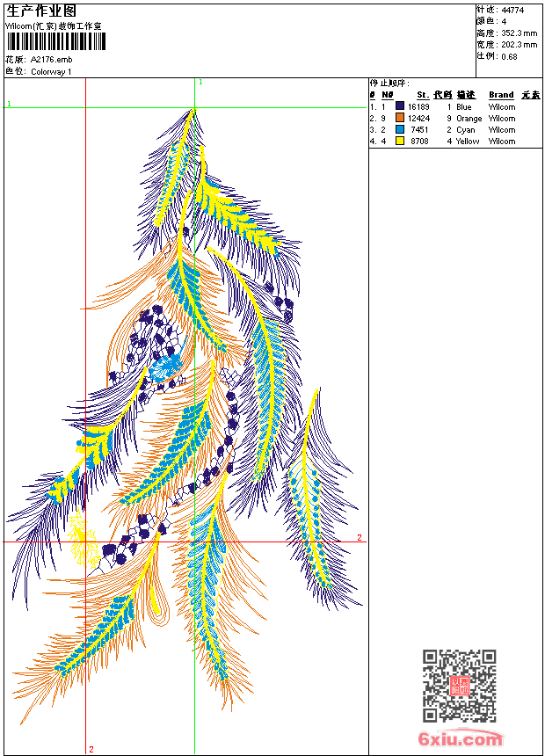Viewport: 545px width, 756px height.
Task: Pick the cyan thread color swatch
Action: (399, 130)
